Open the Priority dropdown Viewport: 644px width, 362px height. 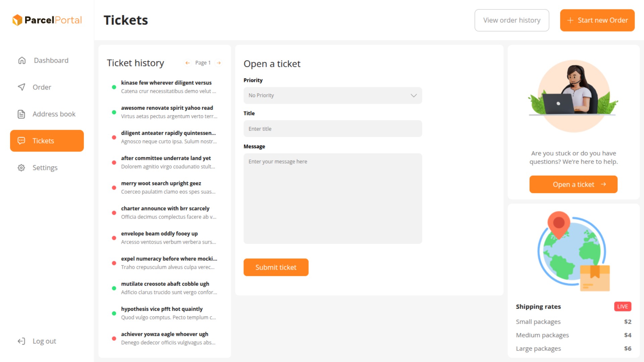click(x=332, y=95)
